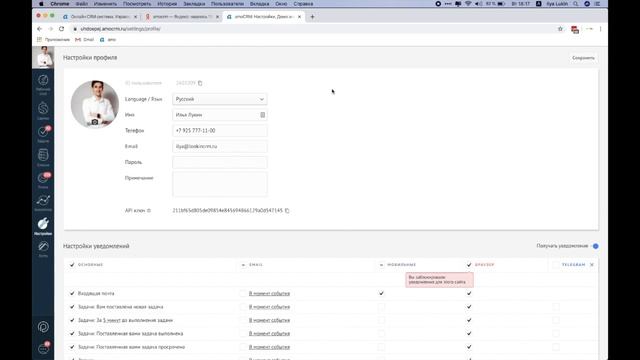Click the camera icon on profile photo
This screenshot has height=360, width=640.
coord(95,122)
